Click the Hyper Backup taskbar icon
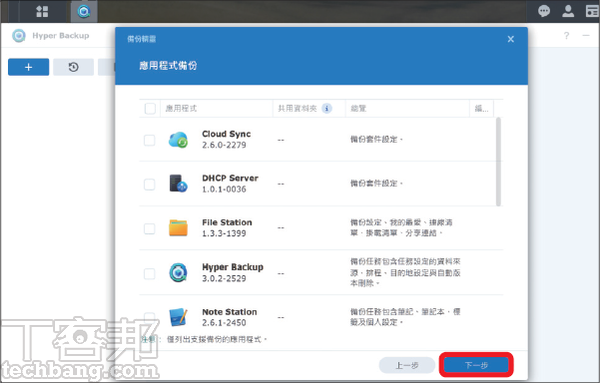This screenshot has width=600, height=383. point(84,11)
